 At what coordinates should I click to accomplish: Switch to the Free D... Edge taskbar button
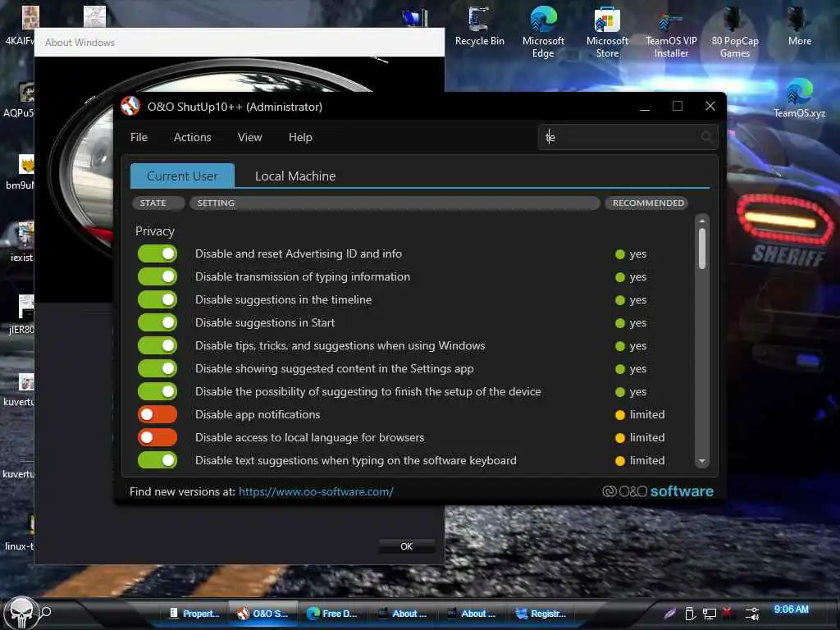point(332,614)
